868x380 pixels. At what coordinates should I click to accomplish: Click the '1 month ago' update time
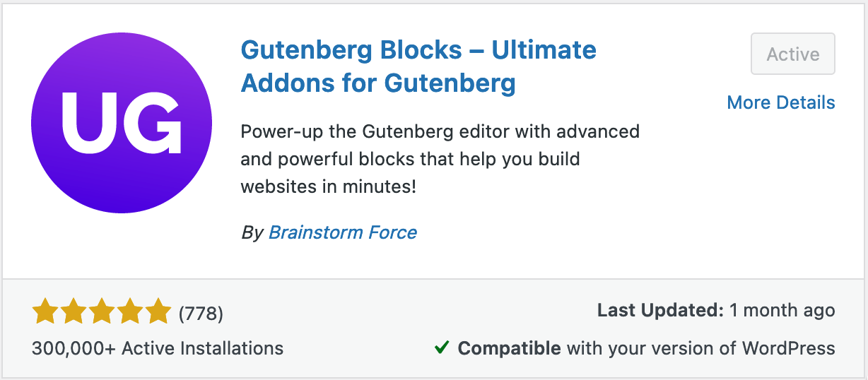(x=782, y=311)
